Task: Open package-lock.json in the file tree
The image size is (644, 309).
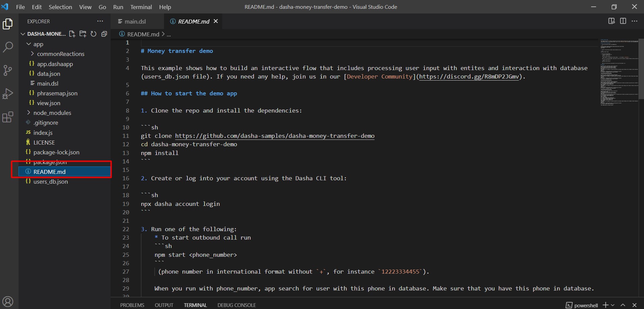Action: click(x=64, y=152)
